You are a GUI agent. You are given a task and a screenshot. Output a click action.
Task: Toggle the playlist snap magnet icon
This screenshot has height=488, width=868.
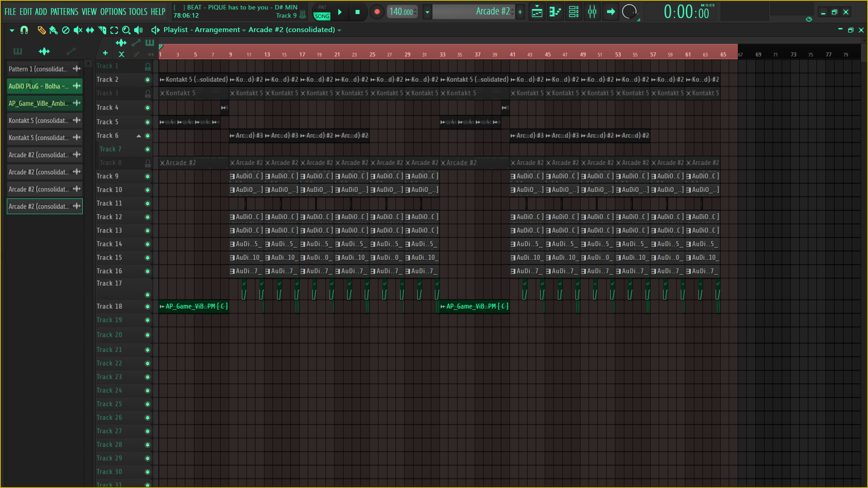[x=24, y=30]
